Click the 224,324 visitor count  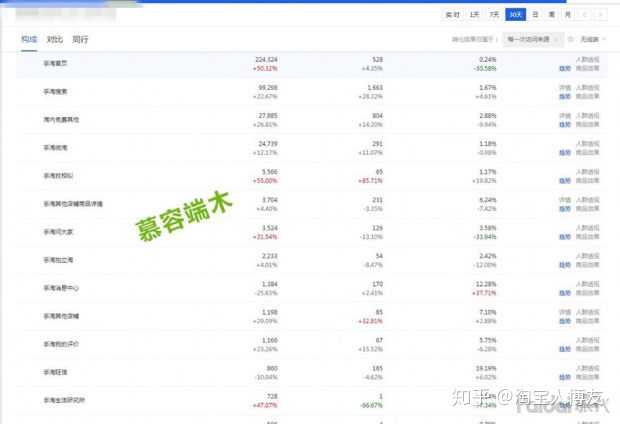coord(266,60)
